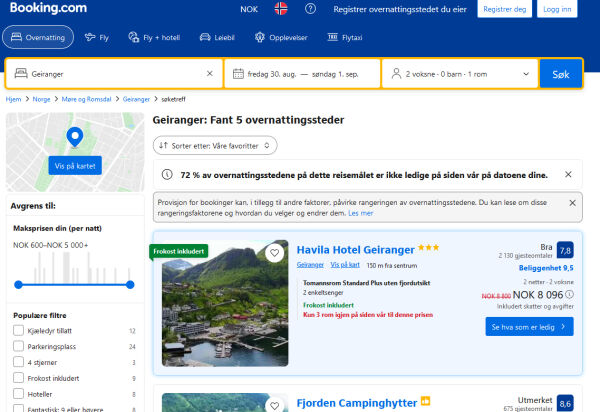Image resolution: width=600 pixels, height=412 pixels.
Task: Click the calendar icon in date field
Action: tap(238, 73)
